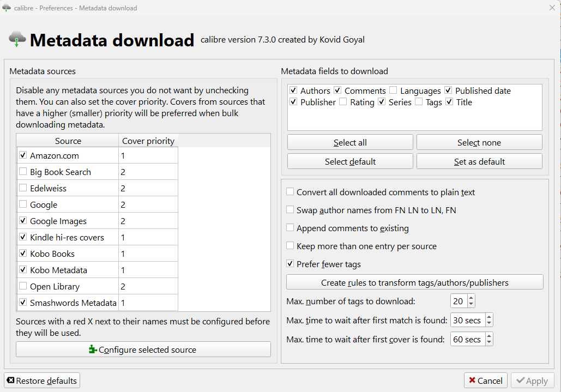Click the Source column header
The image size is (561, 392).
point(68,141)
